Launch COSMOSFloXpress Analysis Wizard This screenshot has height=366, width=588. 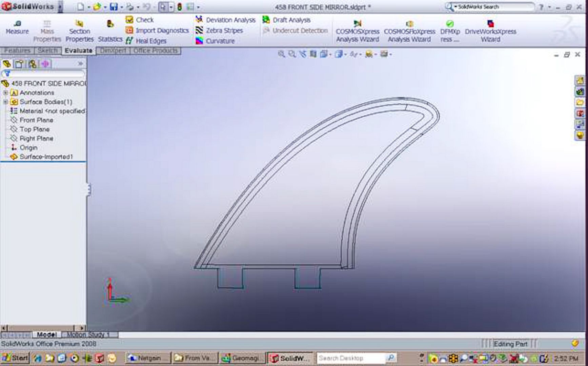[x=409, y=31]
